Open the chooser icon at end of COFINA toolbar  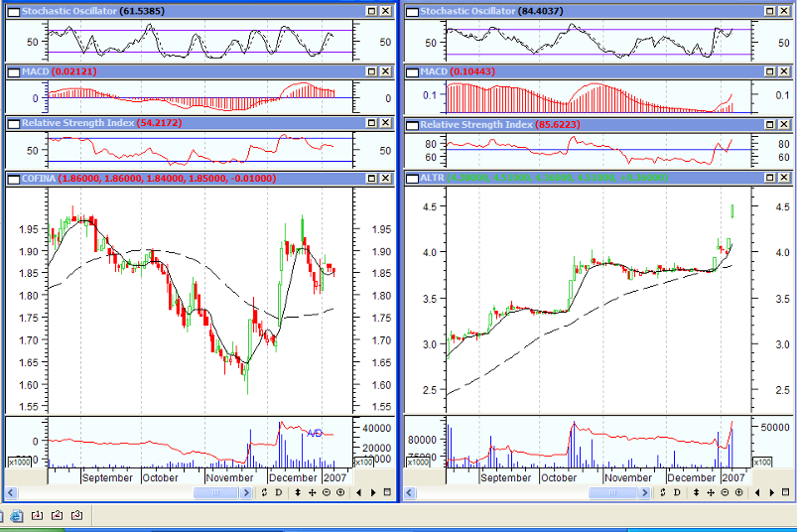tap(387, 492)
